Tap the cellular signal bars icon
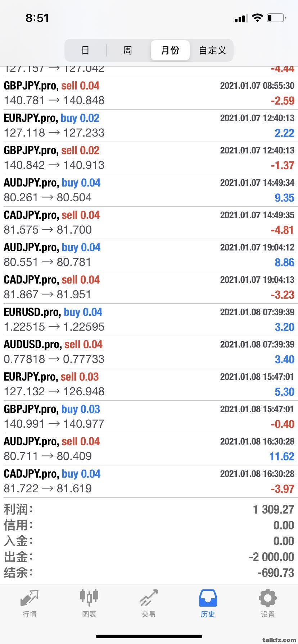Screen dimensions: 298x644 pyautogui.click(x=241, y=18)
